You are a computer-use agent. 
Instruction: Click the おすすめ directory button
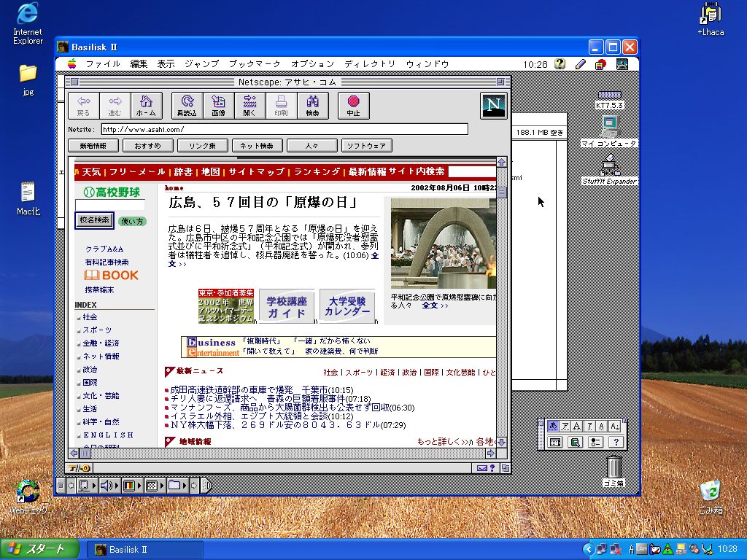pos(147,146)
